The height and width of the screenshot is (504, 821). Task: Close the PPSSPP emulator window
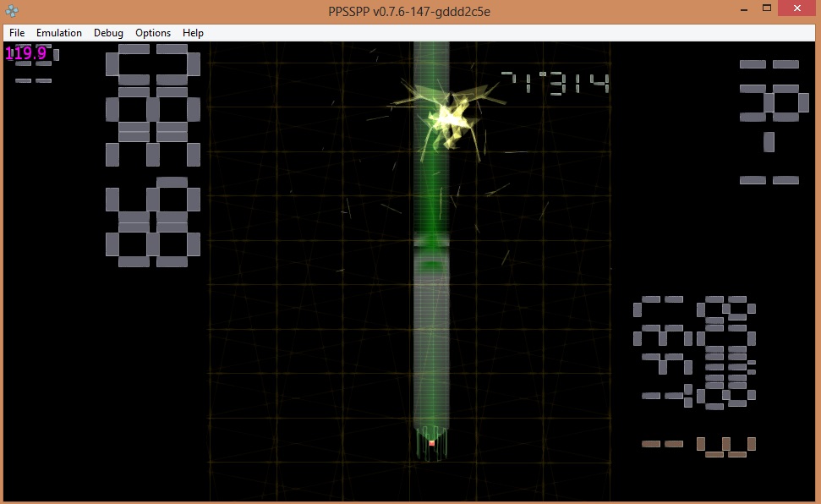click(797, 8)
